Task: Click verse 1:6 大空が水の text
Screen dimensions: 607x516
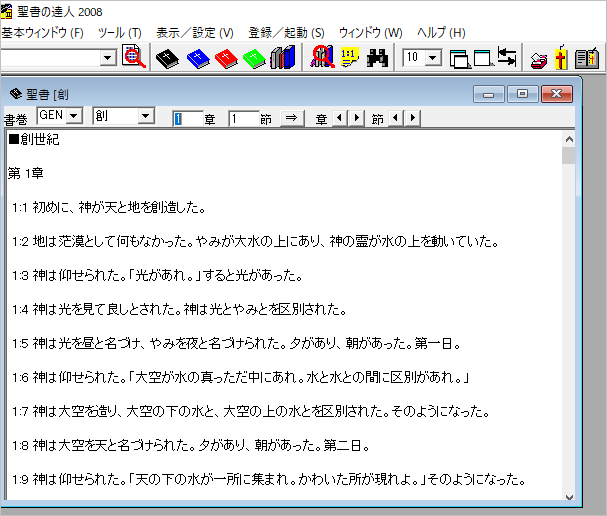Action: click(241, 377)
